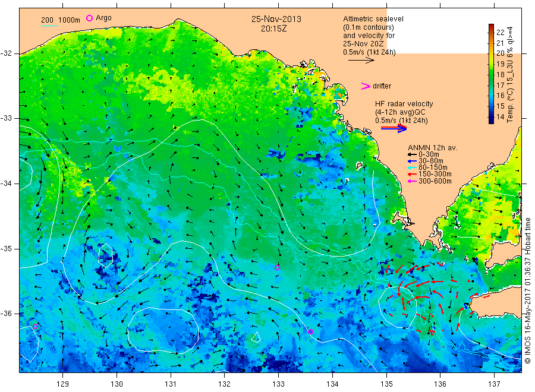Click the '(0.1m contours)' legend text
Screen dimensions: 535x392
click(369, 27)
